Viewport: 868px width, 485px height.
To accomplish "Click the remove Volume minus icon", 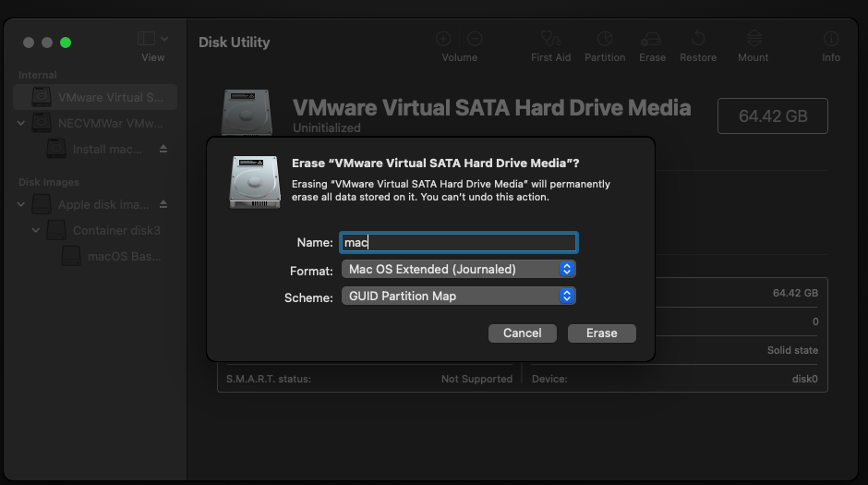I will click(x=475, y=39).
